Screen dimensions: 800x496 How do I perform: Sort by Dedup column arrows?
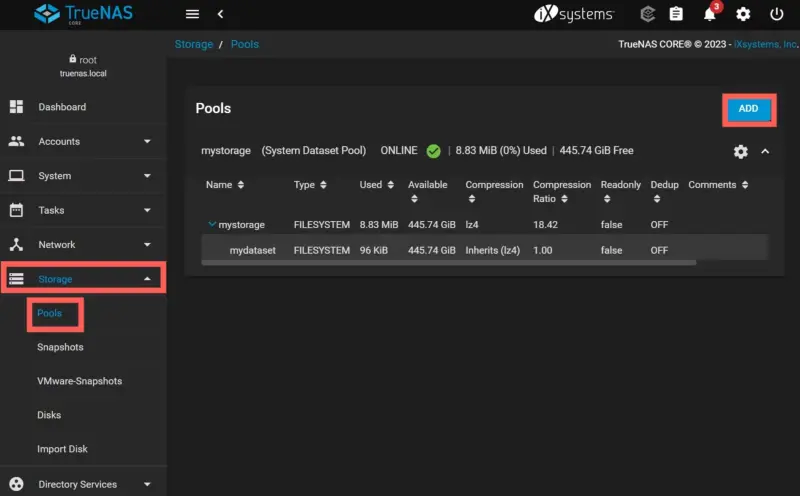click(657, 199)
